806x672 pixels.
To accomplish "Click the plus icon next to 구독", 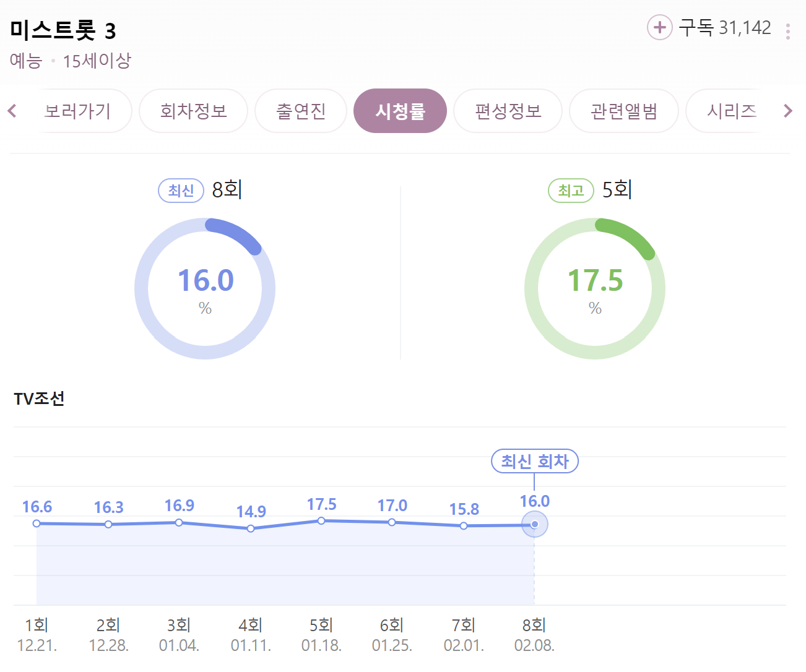I will point(660,27).
